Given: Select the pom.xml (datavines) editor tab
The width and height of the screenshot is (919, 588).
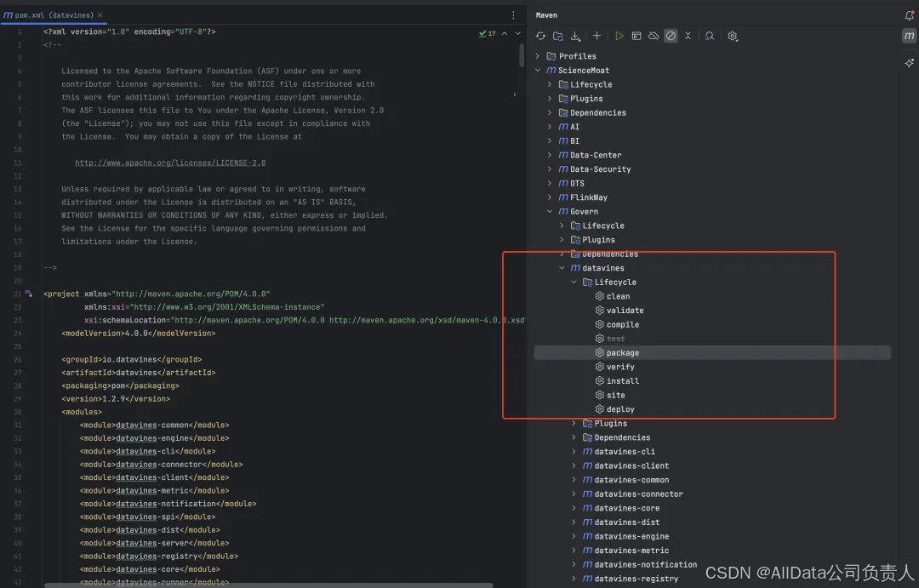Looking at the screenshot, I should (54, 15).
